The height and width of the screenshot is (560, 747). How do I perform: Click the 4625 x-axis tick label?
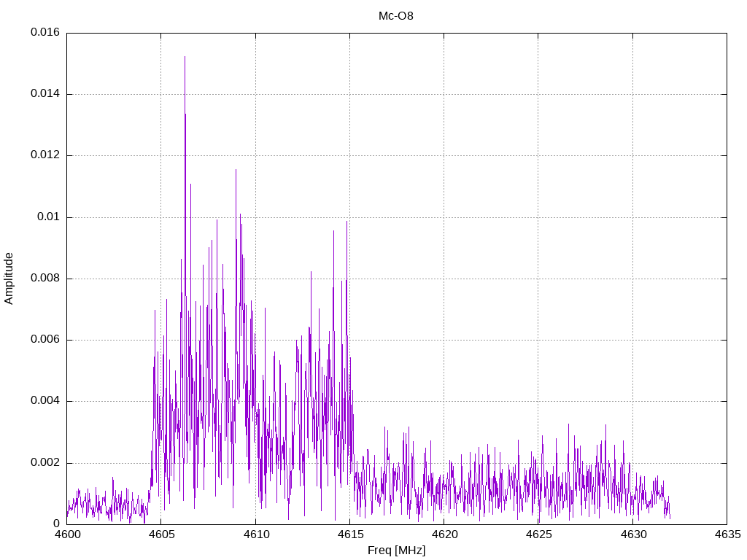538,534
